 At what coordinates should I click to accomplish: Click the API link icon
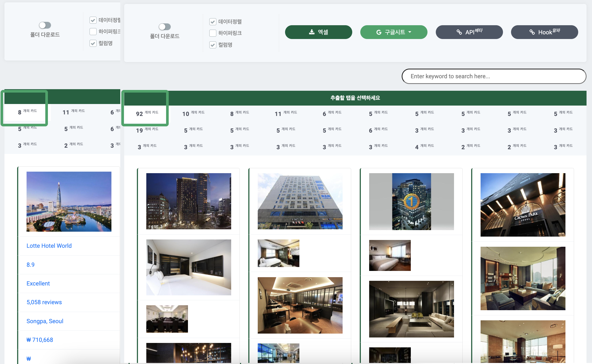click(x=459, y=32)
